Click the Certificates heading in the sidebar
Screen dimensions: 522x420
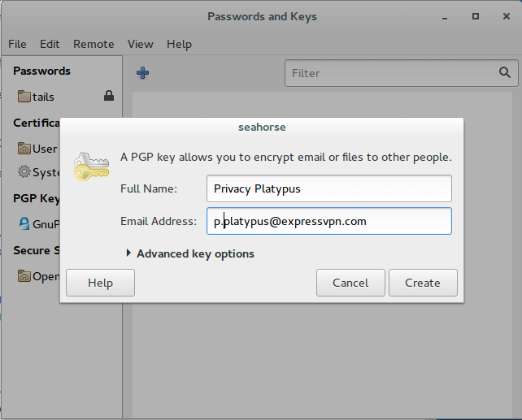[37, 123]
